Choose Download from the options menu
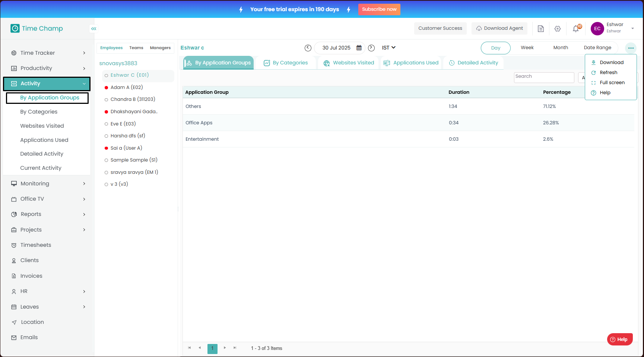 (611, 63)
